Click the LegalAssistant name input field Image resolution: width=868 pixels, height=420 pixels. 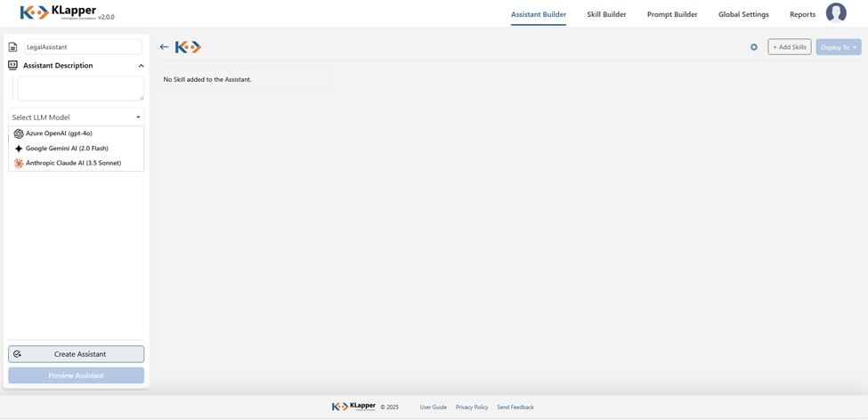point(83,47)
